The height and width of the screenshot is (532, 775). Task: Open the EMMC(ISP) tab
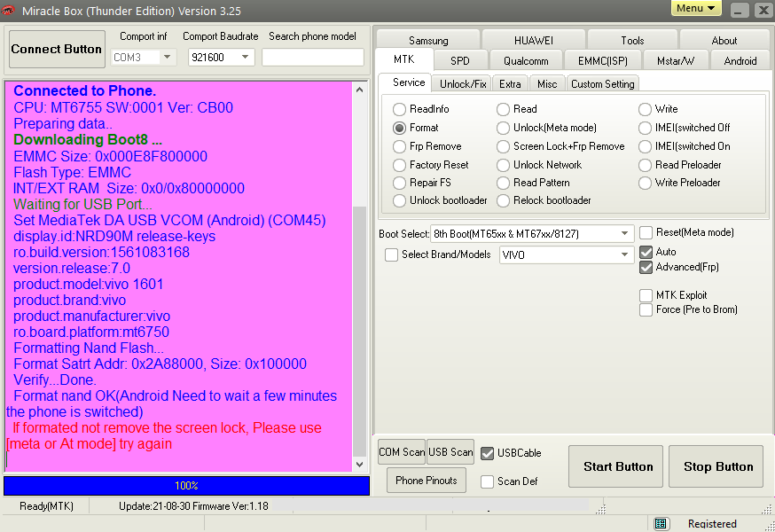pos(602,61)
